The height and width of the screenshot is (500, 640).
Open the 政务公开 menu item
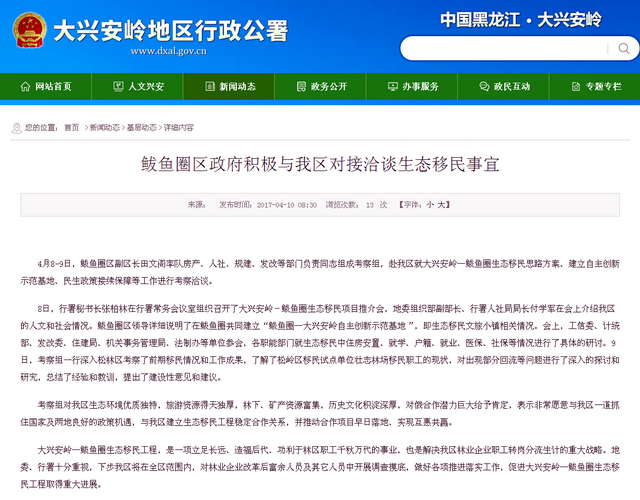tap(320, 87)
